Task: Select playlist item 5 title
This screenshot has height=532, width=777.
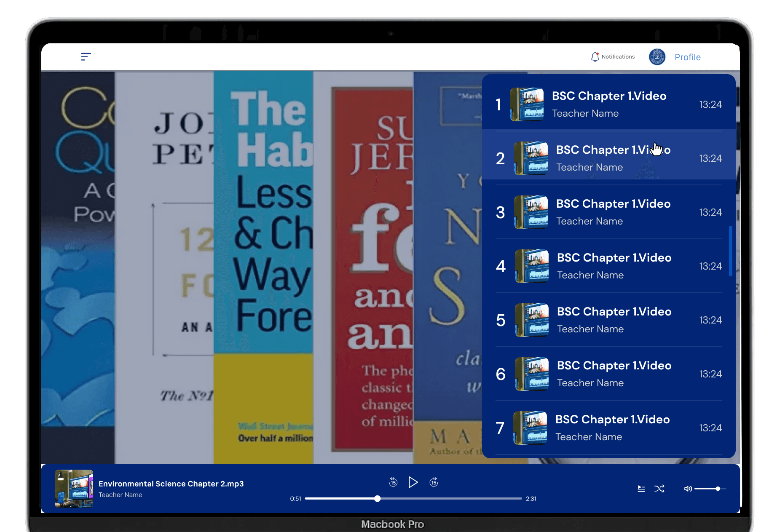Action: click(x=614, y=312)
